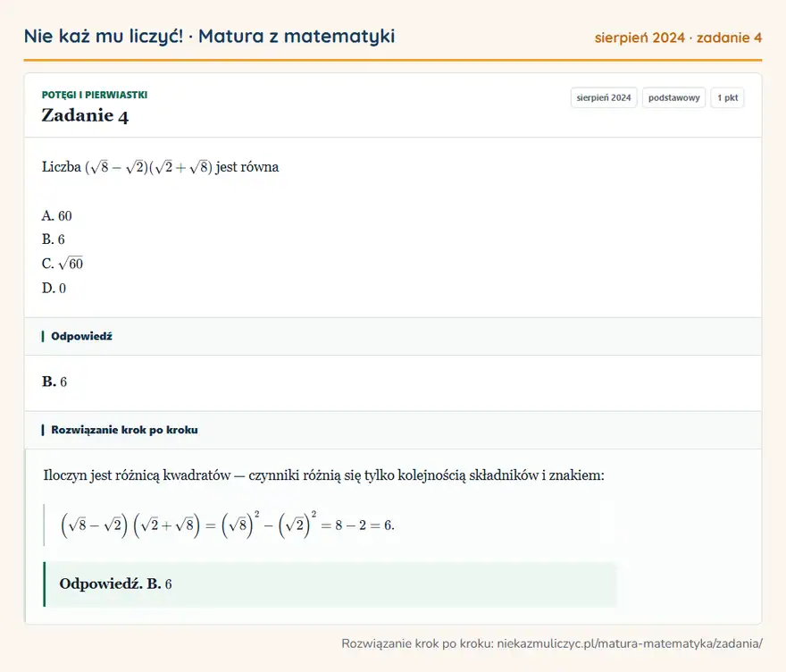The image size is (786, 672).
Task: Click the 'Zadanie 4' heading
Action: pyautogui.click(x=85, y=115)
